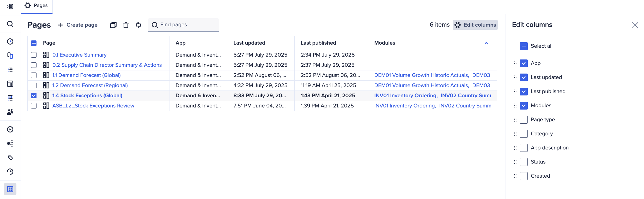Deselect the 1.4 Stock Exceptions (Global) checkbox
The height and width of the screenshot is (199, 644).
[34, 95]
